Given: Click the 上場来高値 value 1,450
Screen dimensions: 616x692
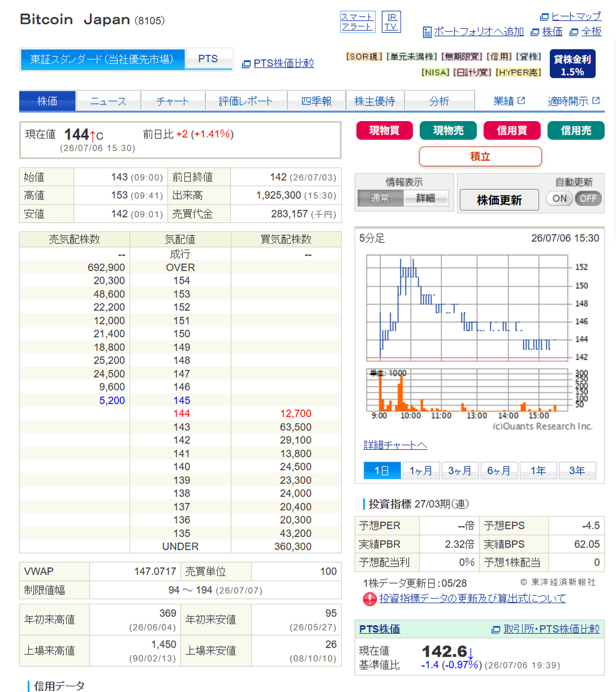Looking at the screenshot, I should [164, 645].
